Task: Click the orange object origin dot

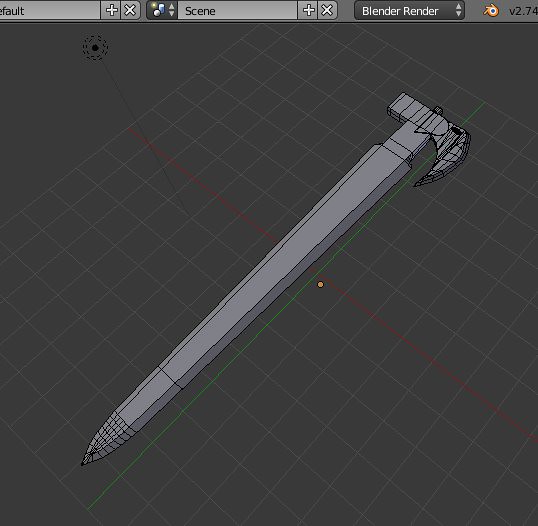Action: [320, 284]
